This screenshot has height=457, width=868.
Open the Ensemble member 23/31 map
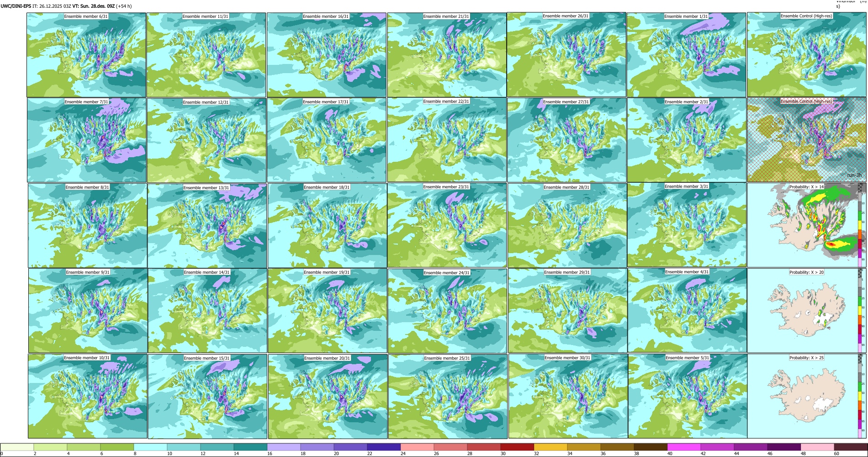click(447, 225)
